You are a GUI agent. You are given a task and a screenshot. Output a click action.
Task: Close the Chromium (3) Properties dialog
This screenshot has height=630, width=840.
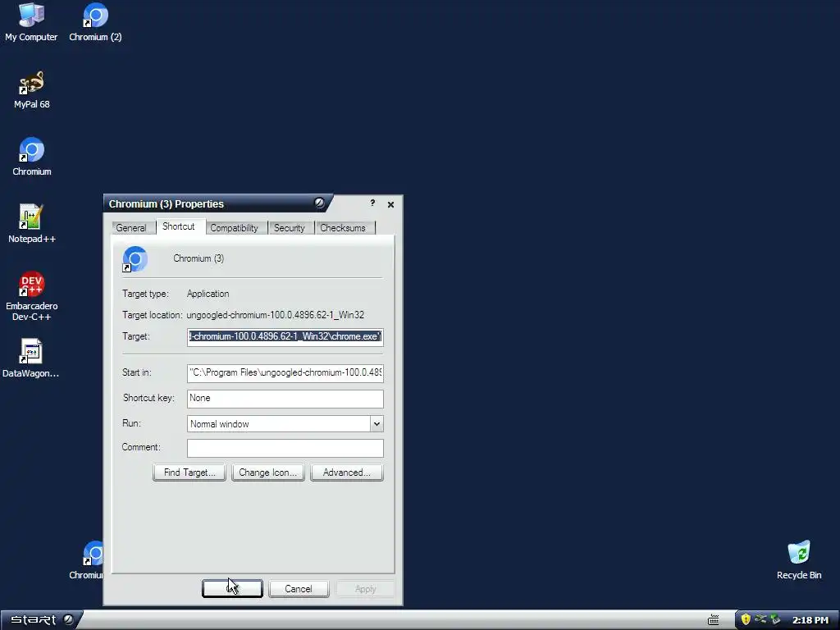[390, 204]
